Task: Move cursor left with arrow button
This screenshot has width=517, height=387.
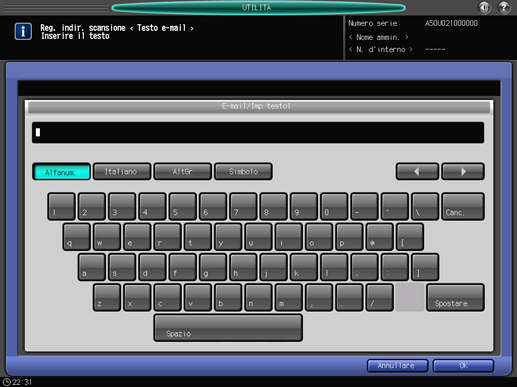Action: pos(417,171)
